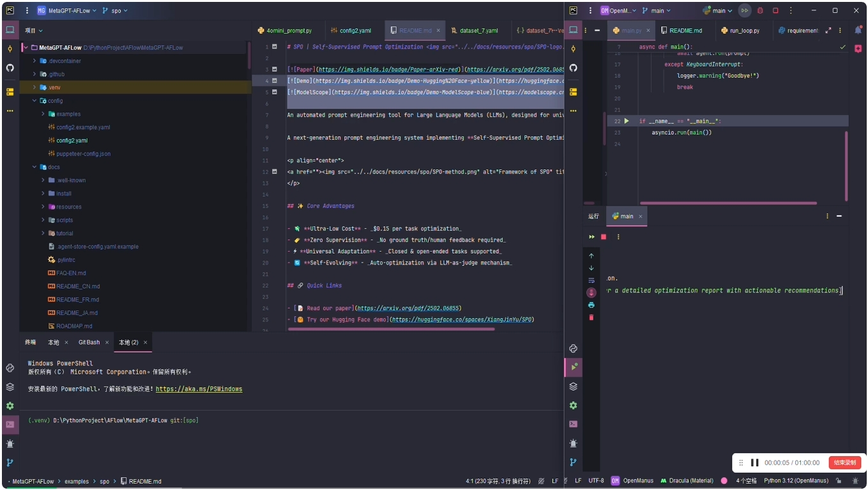Click the notifications bell icon
The width and height of the screenshot is (868, 490).
tap(858, 30)
